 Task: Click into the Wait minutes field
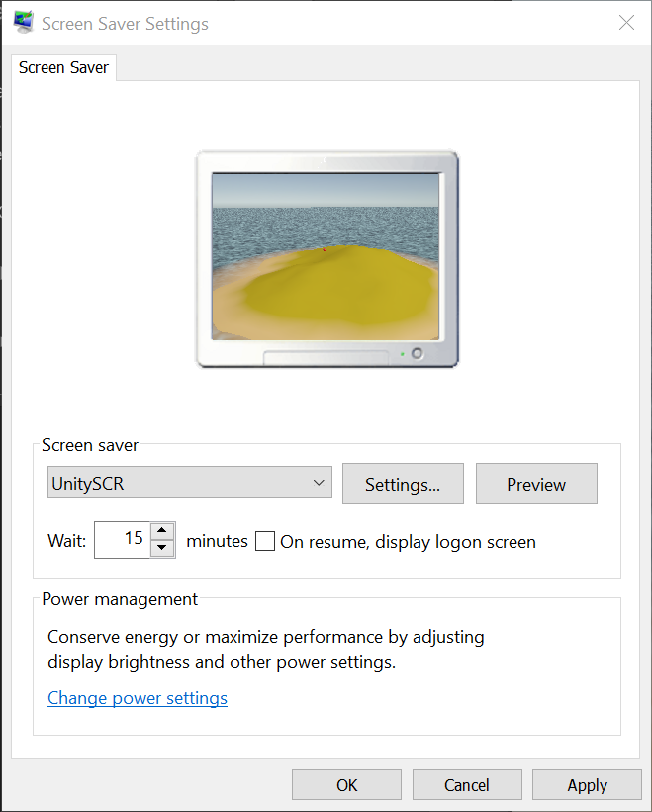[x=123, y=540]
